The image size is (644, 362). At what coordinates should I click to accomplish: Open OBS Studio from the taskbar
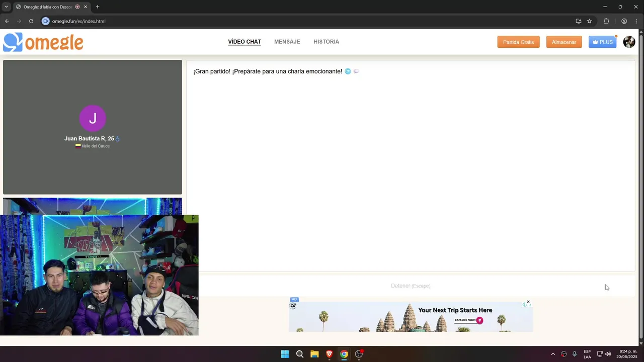[359, 354]
